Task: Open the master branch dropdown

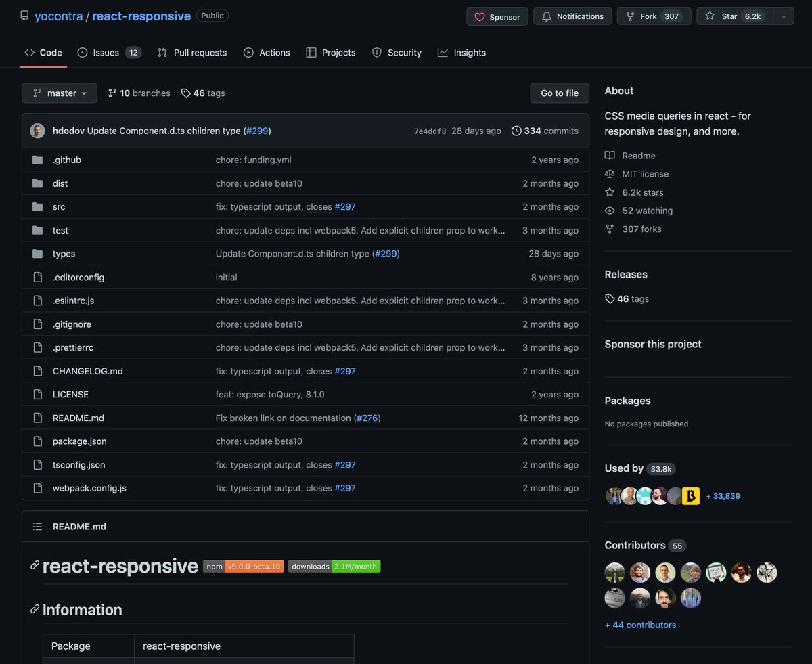Action: point(59,93)
